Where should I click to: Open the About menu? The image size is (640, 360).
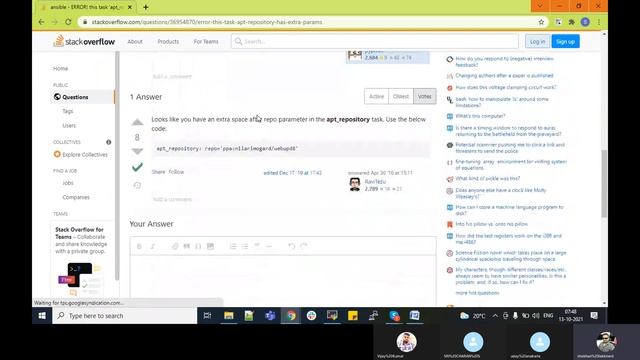tap(135, 42)
